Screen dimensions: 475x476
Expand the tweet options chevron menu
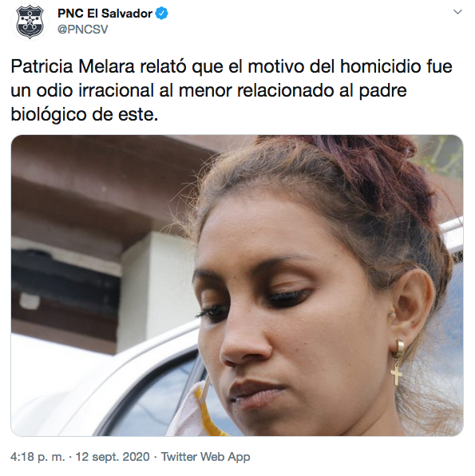click(x=457, y=12)
